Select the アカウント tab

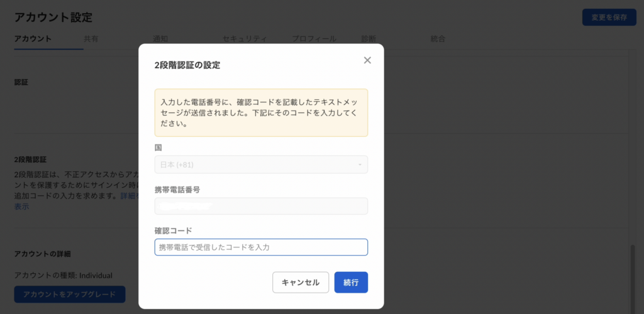[33, 39]
